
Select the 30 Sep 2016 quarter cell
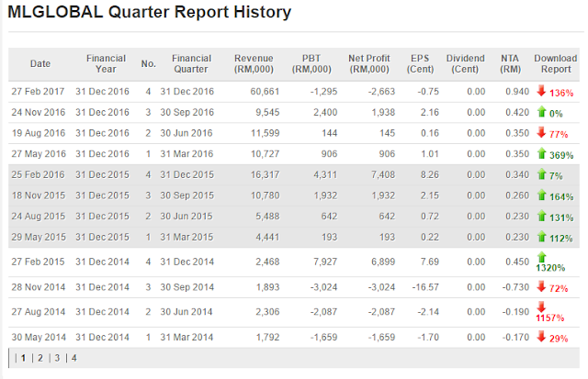pyautogui.click(x=187, y=112)
